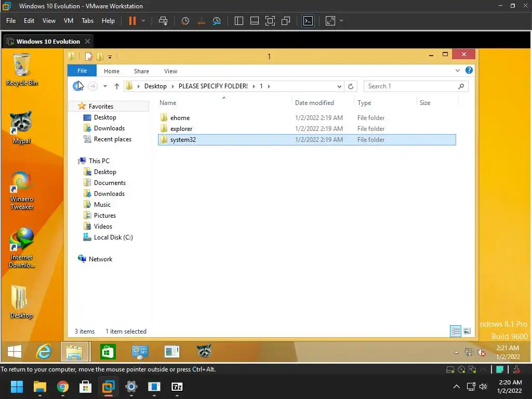
Task: Open guest Internet Explorer taskbar icon
Action: click(44, 352)
